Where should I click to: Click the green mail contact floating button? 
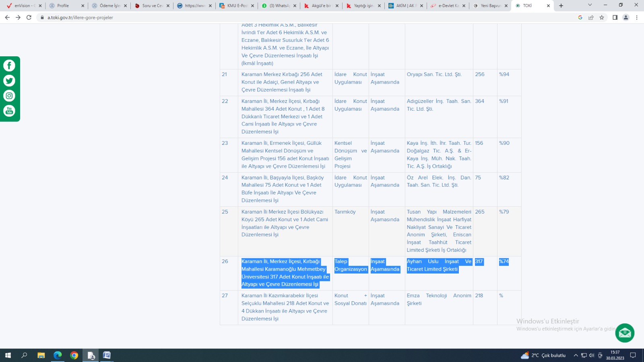point(625,333)
